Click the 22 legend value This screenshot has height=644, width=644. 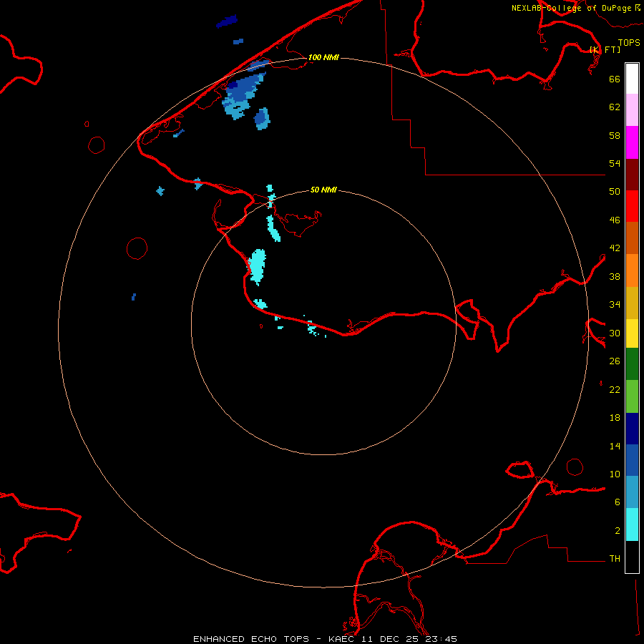pyautogui.click(x=615, y=389)
